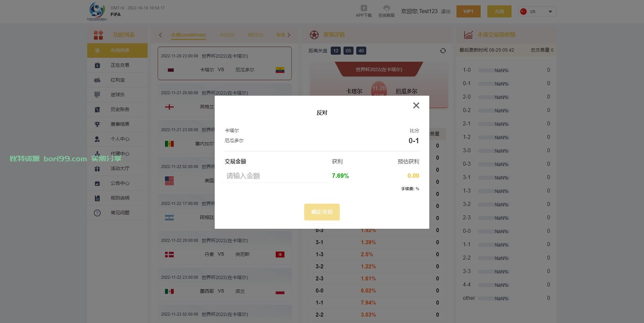Select 市场列表 in the sidebar
Screen dimensions: 644x323
pyautogui.click(x=117, y=50)
